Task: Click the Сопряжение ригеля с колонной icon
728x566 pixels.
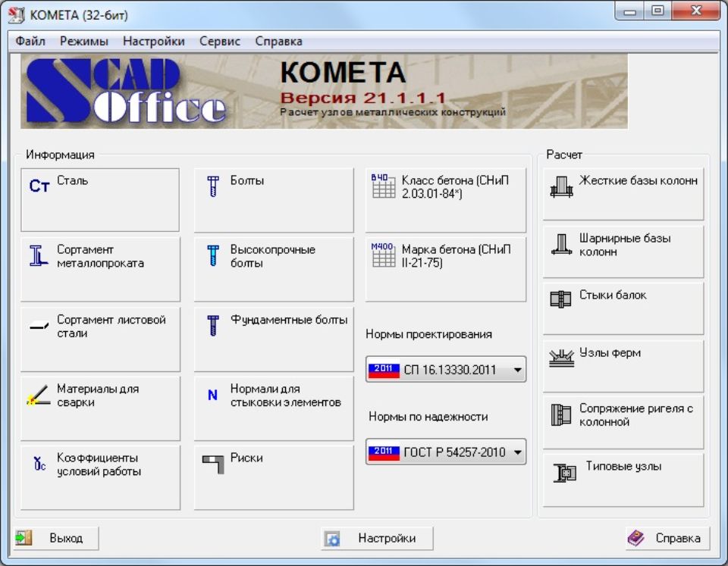Action: pos(561,414)
